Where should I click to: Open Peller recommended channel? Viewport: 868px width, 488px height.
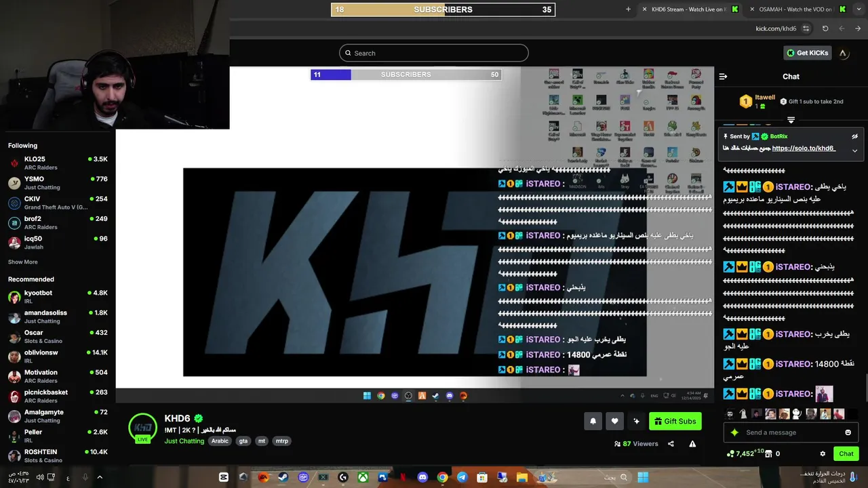58,436
